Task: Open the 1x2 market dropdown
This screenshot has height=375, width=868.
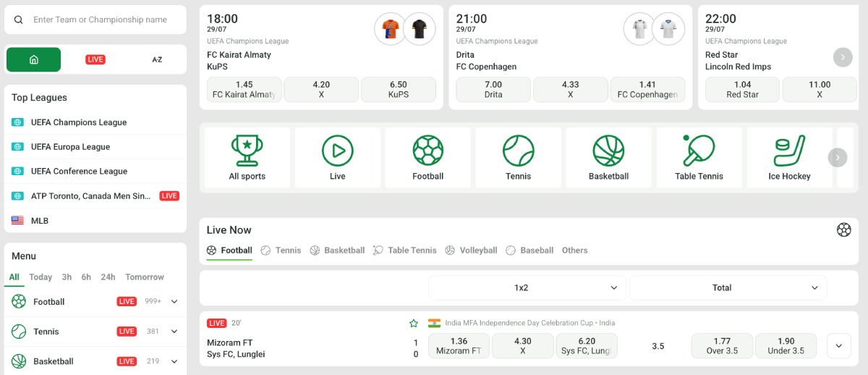Action: 527,287
